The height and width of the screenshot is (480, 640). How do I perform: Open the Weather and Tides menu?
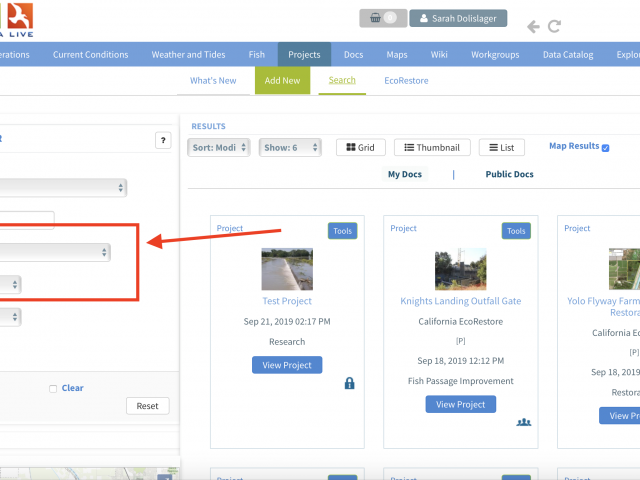(188, 54)
